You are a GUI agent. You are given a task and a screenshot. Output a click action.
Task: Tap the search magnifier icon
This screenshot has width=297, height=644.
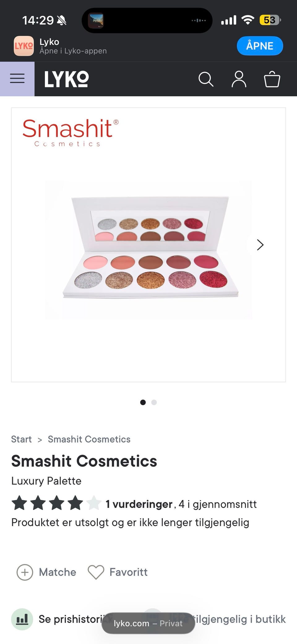pos(206,79)
